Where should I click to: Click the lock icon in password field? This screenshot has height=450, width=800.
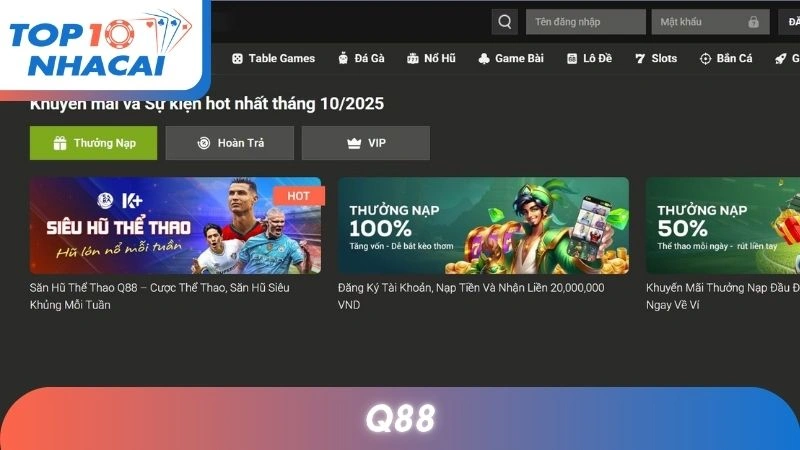(x=753, y=22)
